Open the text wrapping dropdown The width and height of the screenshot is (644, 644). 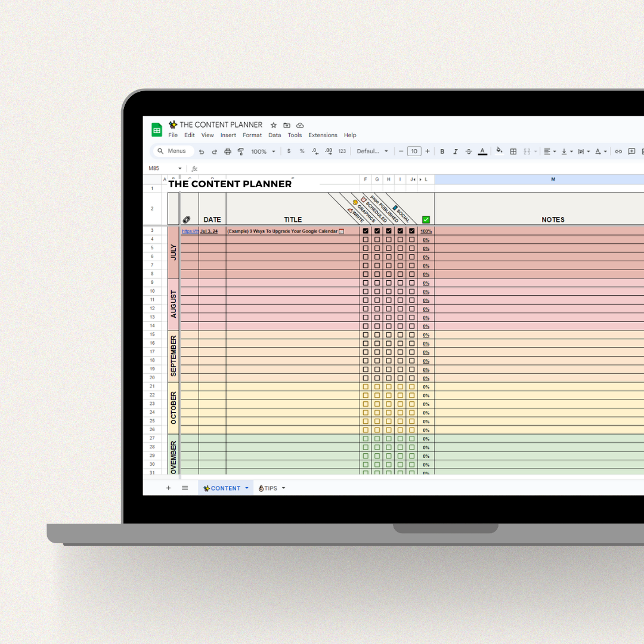coord(584,151)
